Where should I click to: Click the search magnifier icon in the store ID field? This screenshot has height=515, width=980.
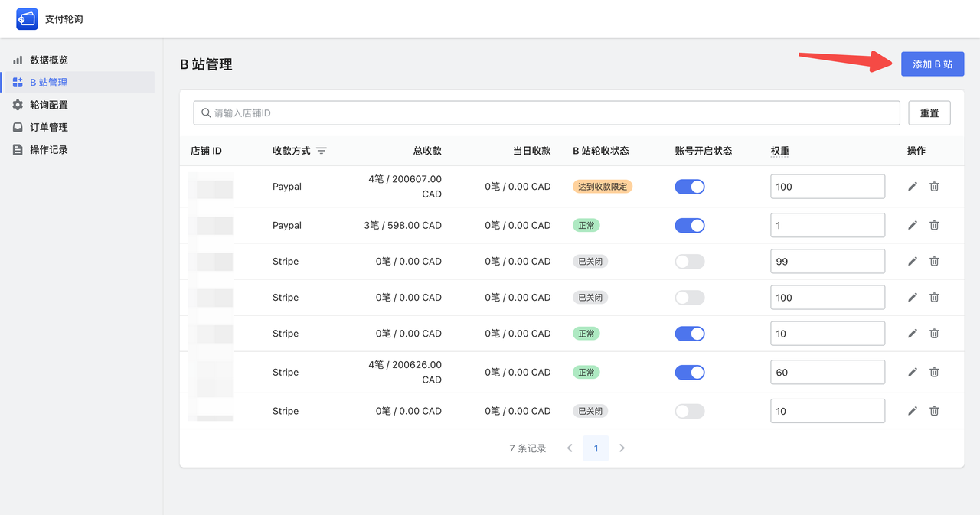click(x=205, y=113)
